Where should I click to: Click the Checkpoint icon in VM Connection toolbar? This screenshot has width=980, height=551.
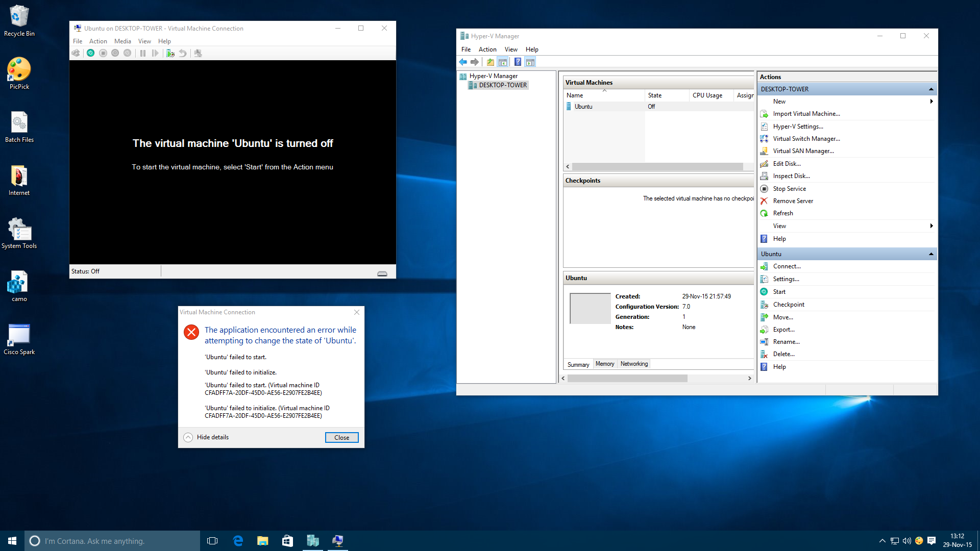click(170, 53)
